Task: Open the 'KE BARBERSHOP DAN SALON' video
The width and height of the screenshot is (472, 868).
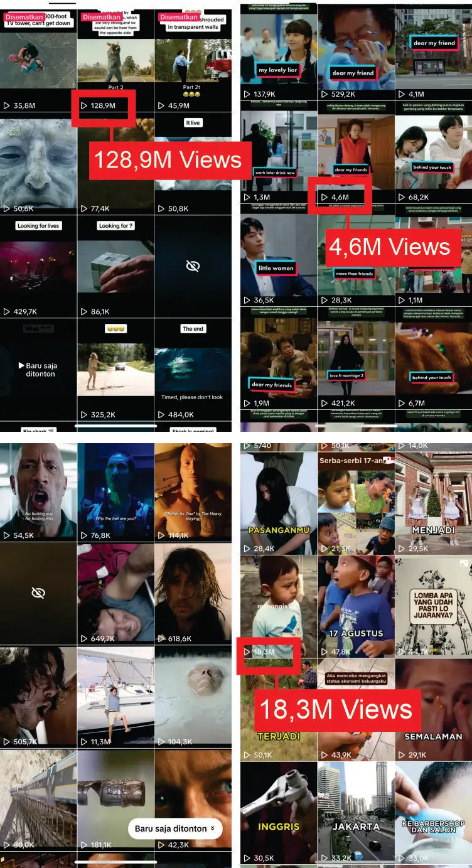Action: click(x=434, y=813)
